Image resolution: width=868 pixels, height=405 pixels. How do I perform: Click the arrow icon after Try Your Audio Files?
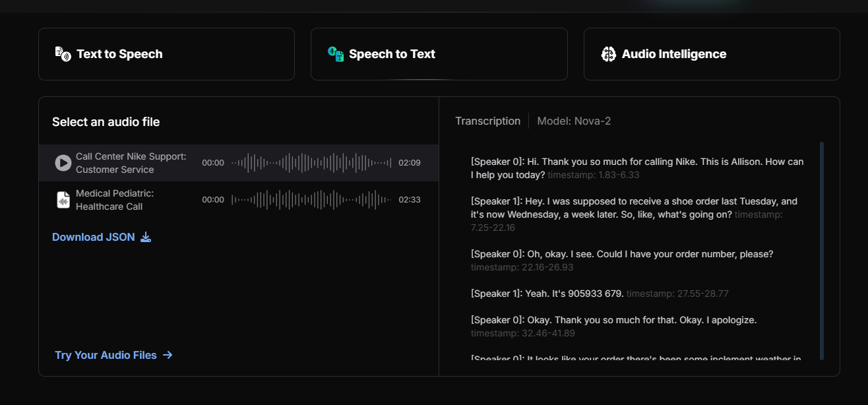(x=168, y=355)
